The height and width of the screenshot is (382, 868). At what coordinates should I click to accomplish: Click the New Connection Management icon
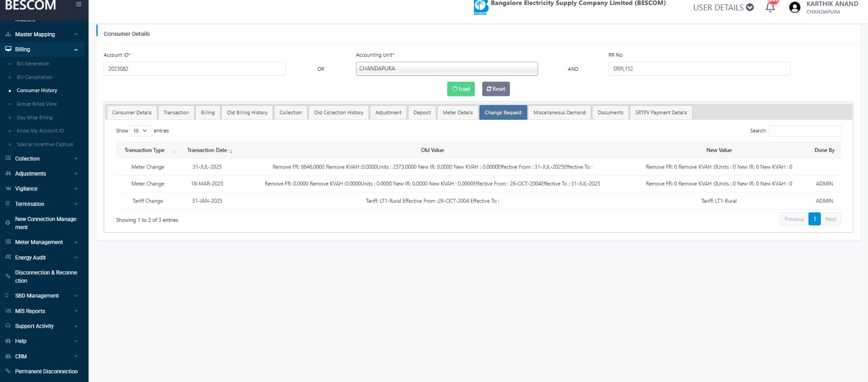tap(8, 223)
